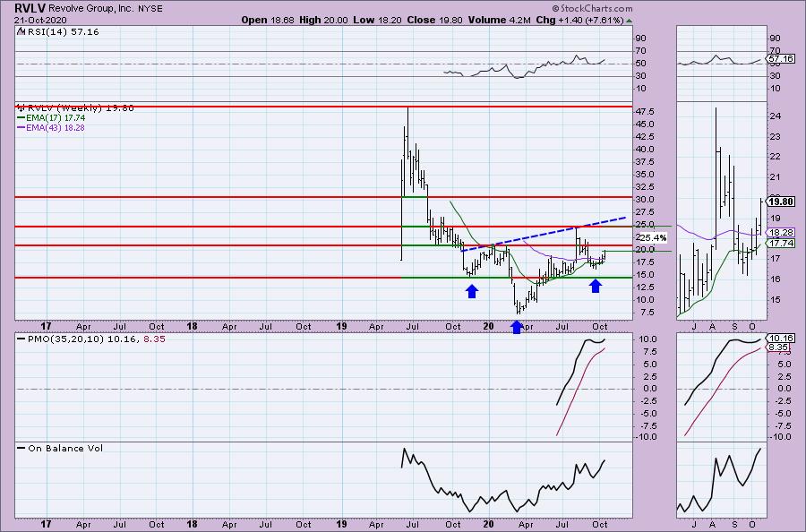This screenshot has width=806, height=532.
Task: Select the Volume 4.2M value
Action: (x=499, y=20)
